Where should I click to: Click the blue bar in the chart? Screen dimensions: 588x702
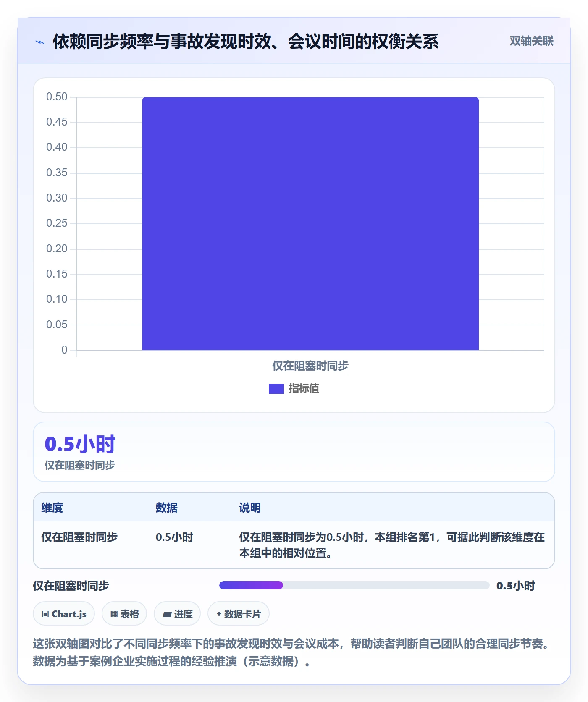click(x=310, y=224)
